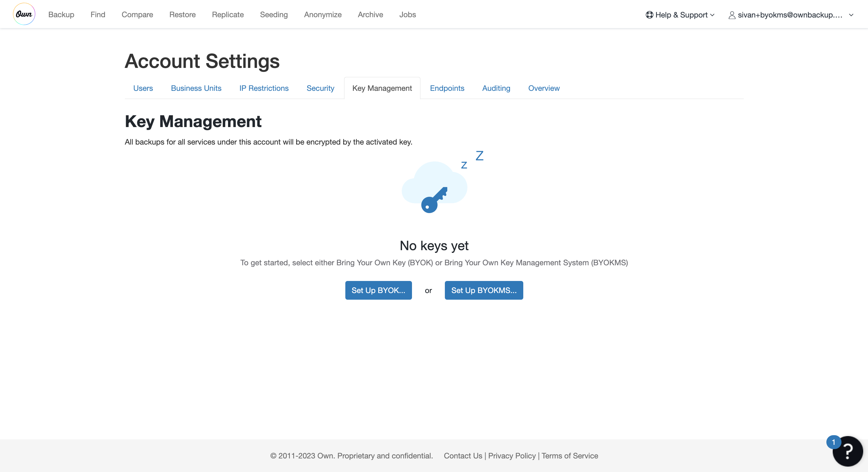Switch to the IP Restrictions tab
Viewport: 868px width, 472px height.
tap(264, 88)
